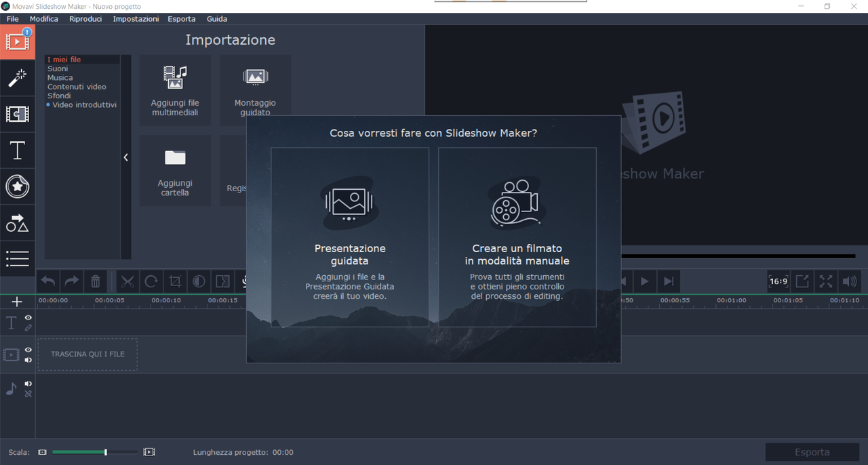868x465 pixels.
Task: Hide the video track with eye icon
Action: 28,350
